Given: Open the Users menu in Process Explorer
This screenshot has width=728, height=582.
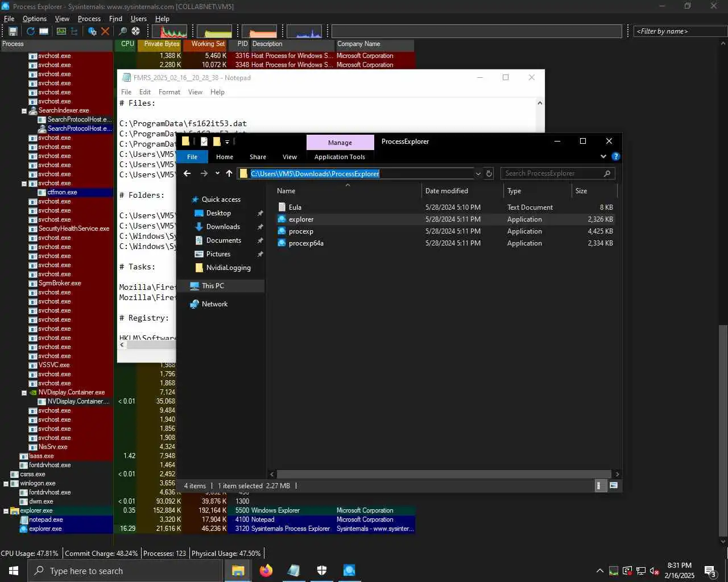Looking at the screenshot, I should tap(139, 19).
